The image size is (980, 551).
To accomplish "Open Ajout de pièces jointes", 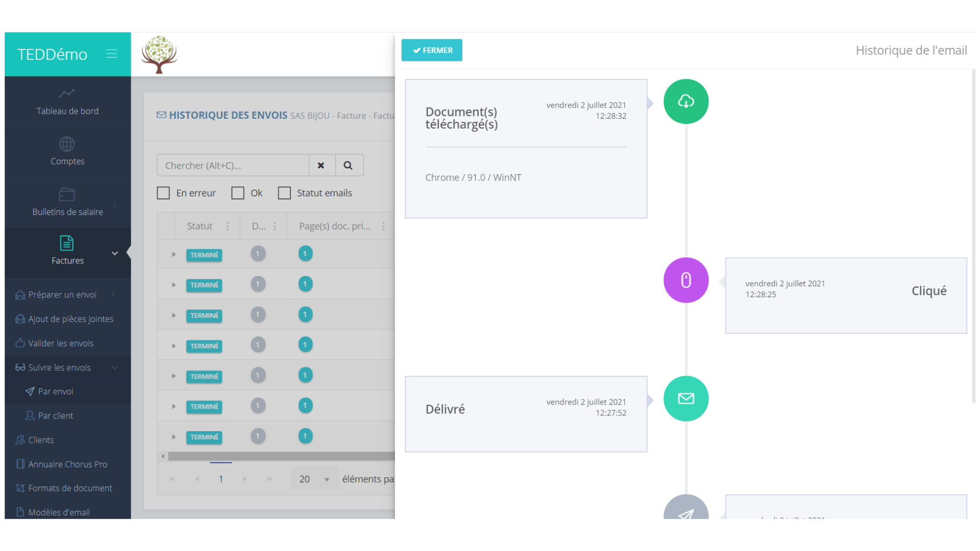I will pos(64,319).
